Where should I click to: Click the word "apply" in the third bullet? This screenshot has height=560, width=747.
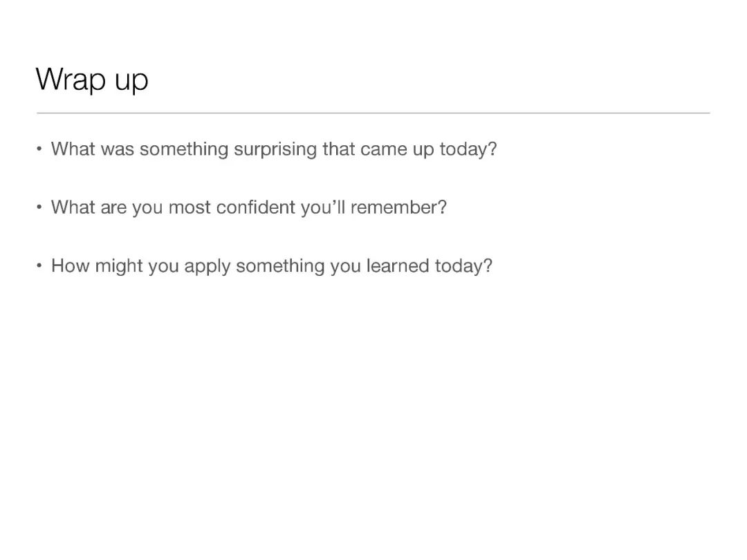(x=207, y=267)
